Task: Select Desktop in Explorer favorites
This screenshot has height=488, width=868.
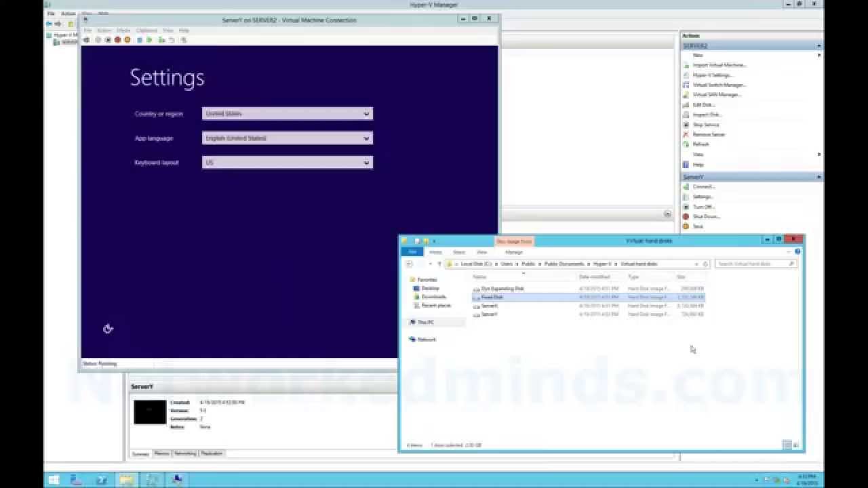Action: [x=430, y=288]
